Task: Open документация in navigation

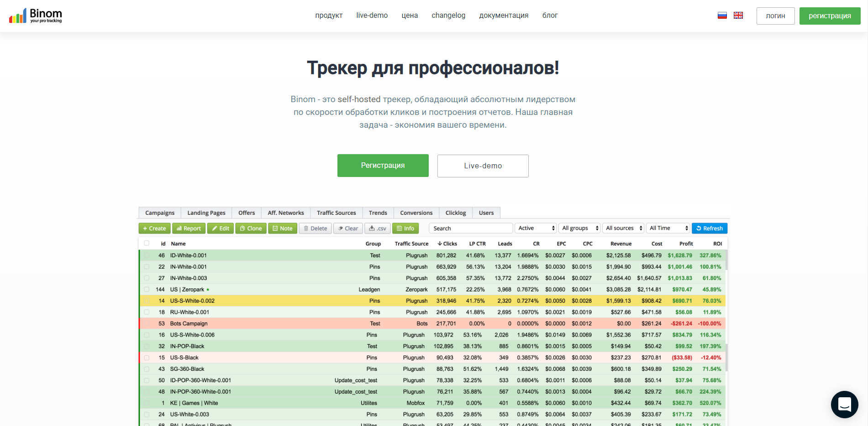Action: (x=504, y=16)
